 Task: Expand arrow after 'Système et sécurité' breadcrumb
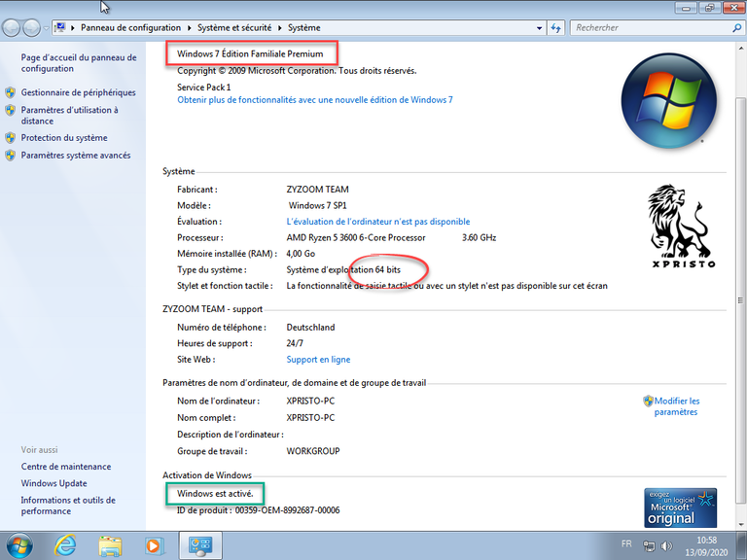[280, 28]
